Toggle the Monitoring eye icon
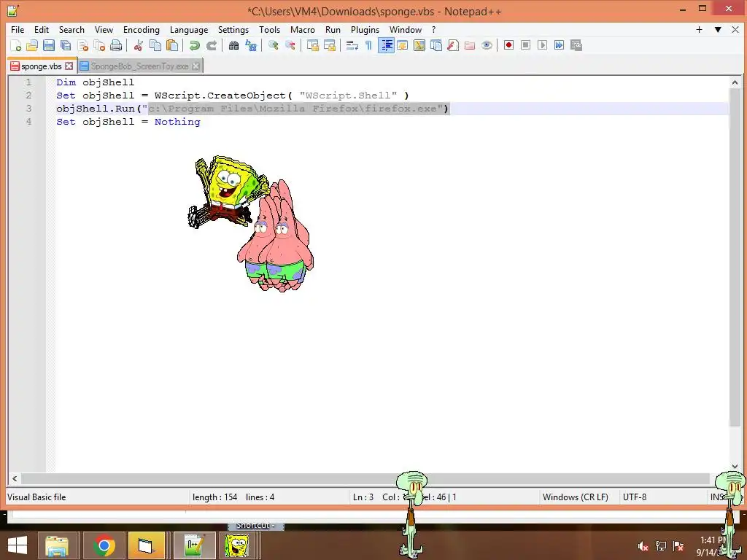747x560 pixels. 487,45
